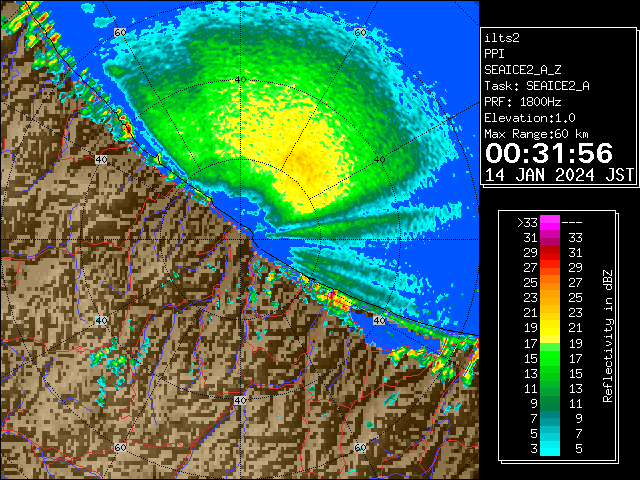The width and height of the screenshot is (640, 480).
Task: Click the "SEAICE2_A_Z" product name
Action: click(523, 70)
